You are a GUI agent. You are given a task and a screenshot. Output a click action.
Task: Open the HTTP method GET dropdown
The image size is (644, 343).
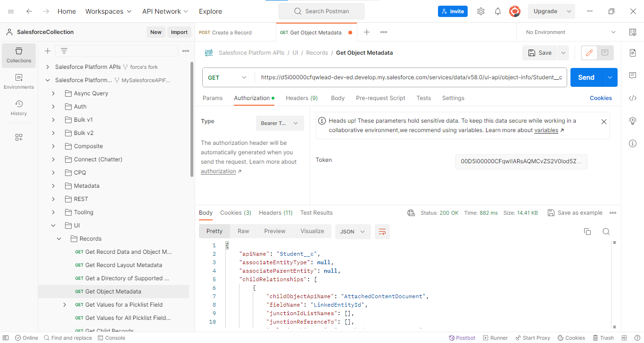pos(228,77)
